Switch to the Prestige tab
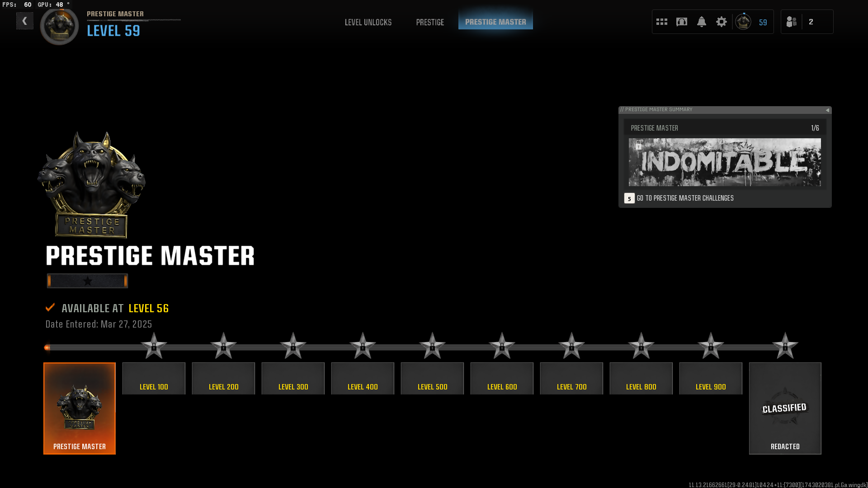 430,22
